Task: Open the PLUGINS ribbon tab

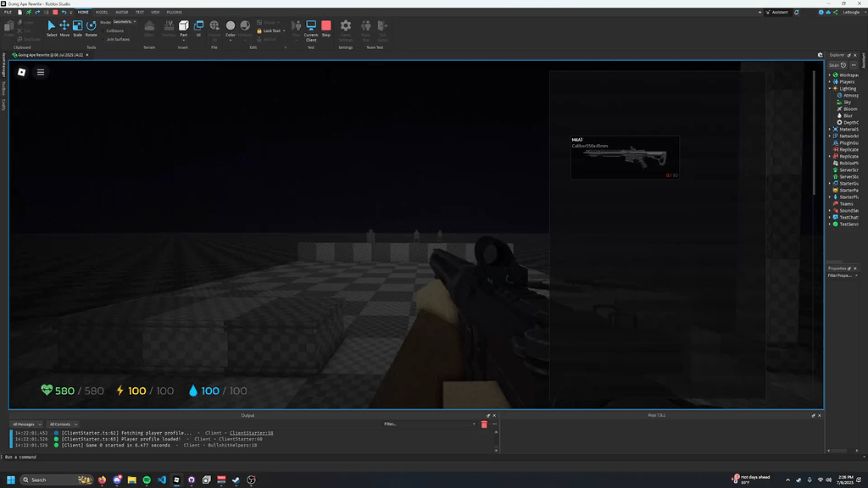Action: click(x=175, y=12)
